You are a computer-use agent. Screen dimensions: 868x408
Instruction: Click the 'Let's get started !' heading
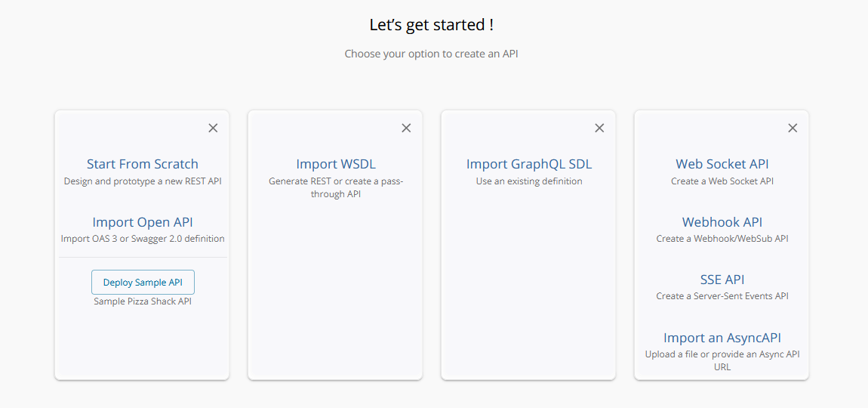click(431, 25)
